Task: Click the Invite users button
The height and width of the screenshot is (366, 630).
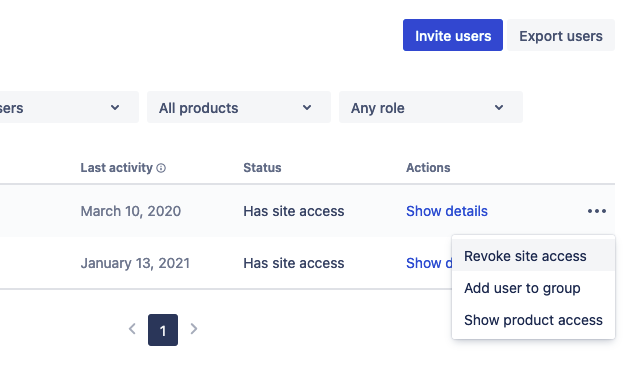Action: point(453,35)
